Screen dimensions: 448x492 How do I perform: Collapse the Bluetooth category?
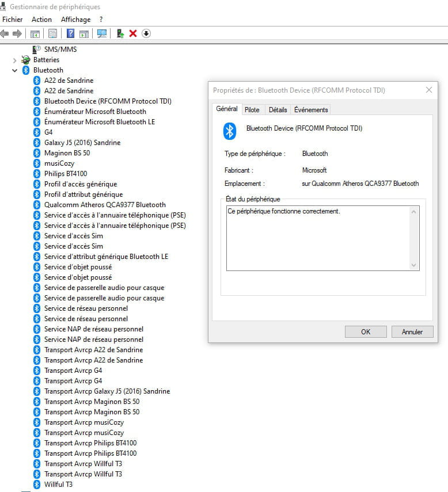point(14,70)
